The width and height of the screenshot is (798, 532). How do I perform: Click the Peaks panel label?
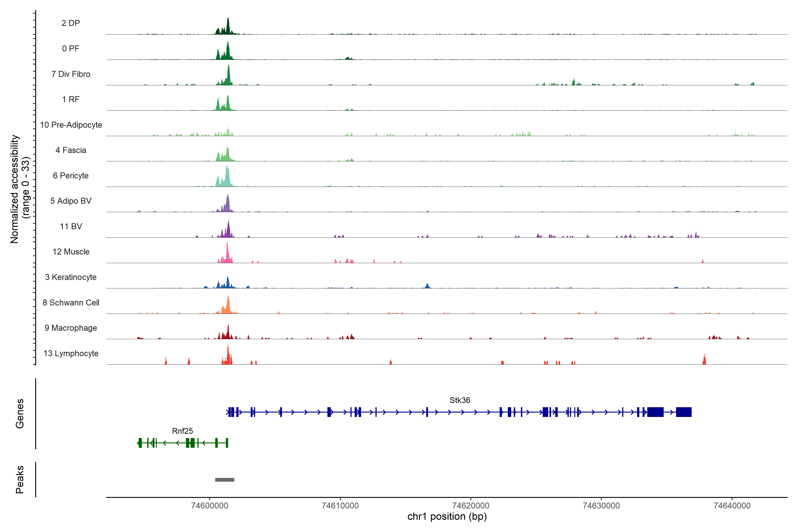(20, 479)
